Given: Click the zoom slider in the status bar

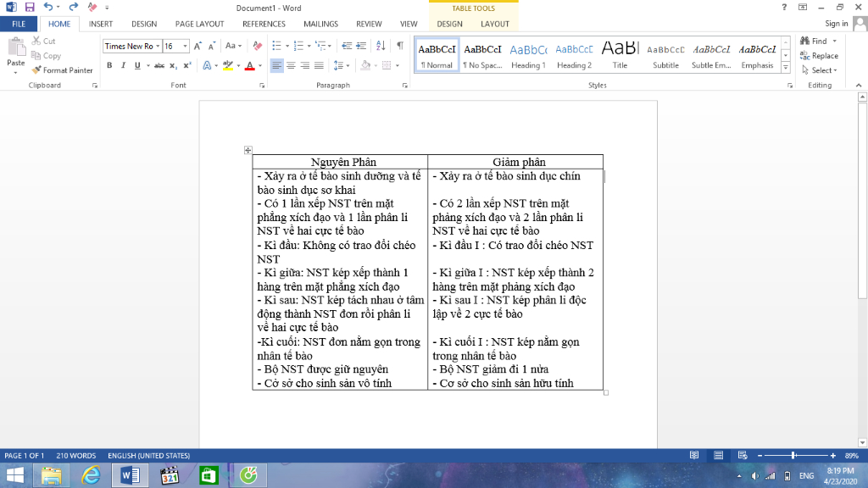Looking at the screenshot, I should pyautogui.click(x=792, y=456).
